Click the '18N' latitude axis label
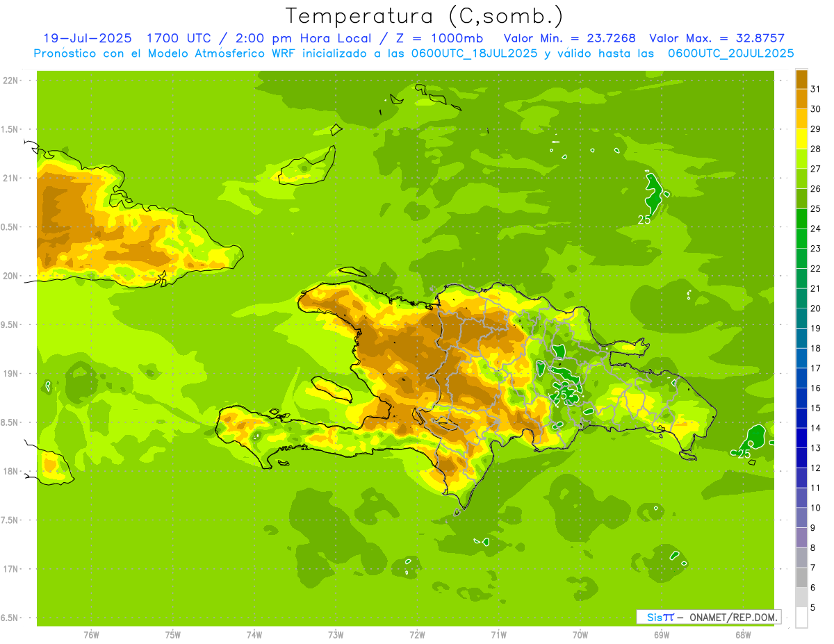The height and width of the screenshot is (644, 834). tap(11, 472)
